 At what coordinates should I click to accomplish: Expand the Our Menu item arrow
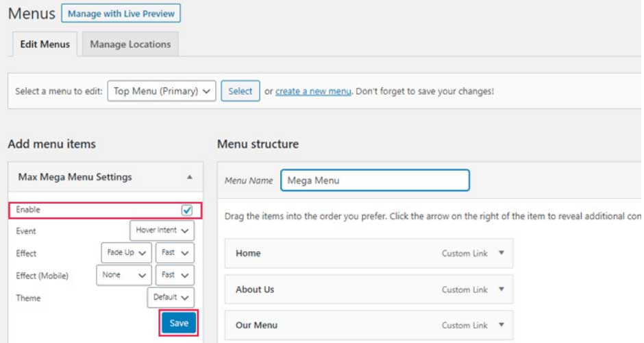tap(501, 325)
